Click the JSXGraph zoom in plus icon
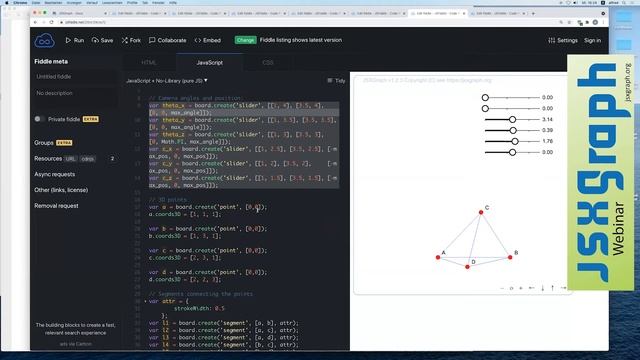This screenshot has height=360, width=640. 521,288
